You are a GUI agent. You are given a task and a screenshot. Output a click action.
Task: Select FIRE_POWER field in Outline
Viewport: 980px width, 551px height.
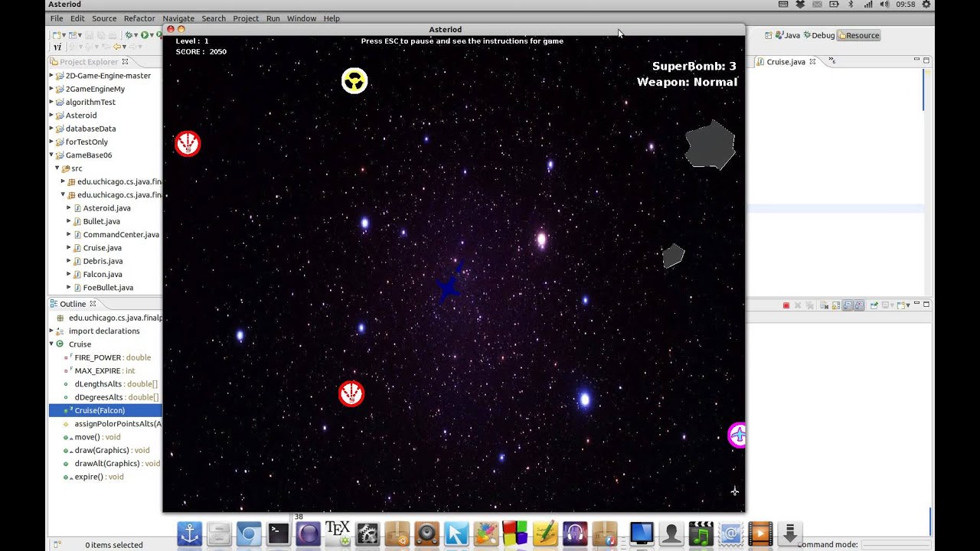point(98,357)
